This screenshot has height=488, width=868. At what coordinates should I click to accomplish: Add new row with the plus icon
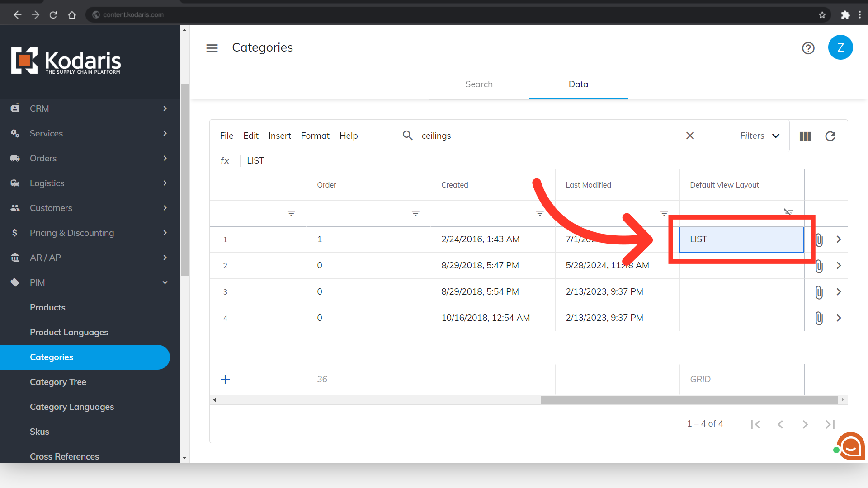(225, 379)
